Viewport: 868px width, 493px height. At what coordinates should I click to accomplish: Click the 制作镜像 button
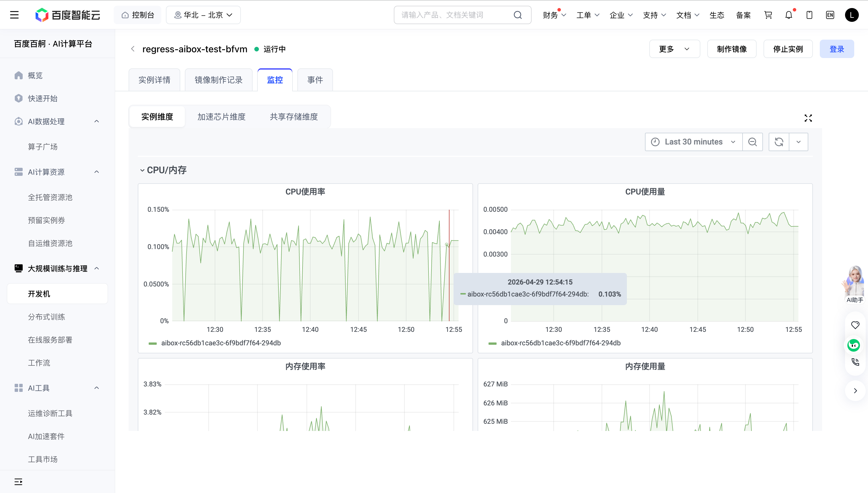[x=732, y=49]
